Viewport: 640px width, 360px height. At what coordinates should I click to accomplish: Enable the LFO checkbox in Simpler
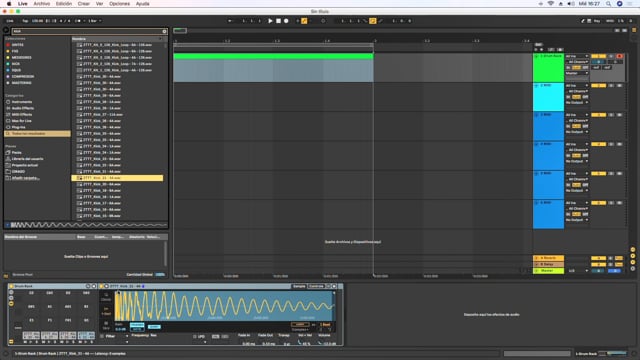(x=195, y=337)
